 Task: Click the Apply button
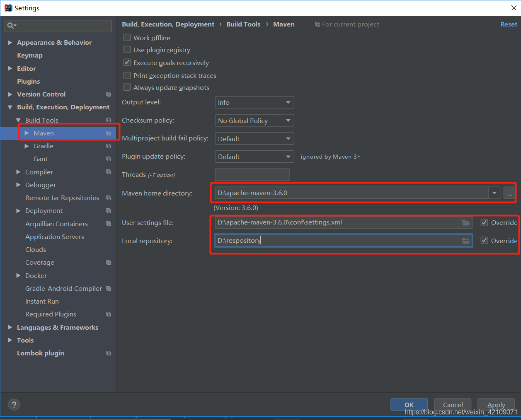click(x=496, y=405)
